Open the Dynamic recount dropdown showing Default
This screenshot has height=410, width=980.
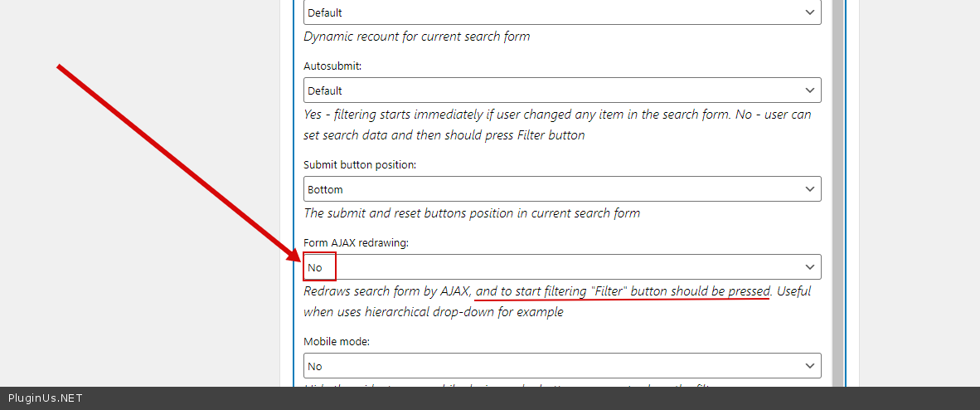(x=547, y=12)
